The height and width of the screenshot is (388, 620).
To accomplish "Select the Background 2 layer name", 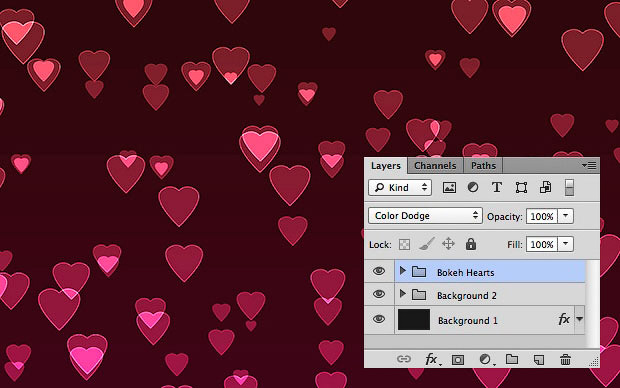I will click(467, 295).
